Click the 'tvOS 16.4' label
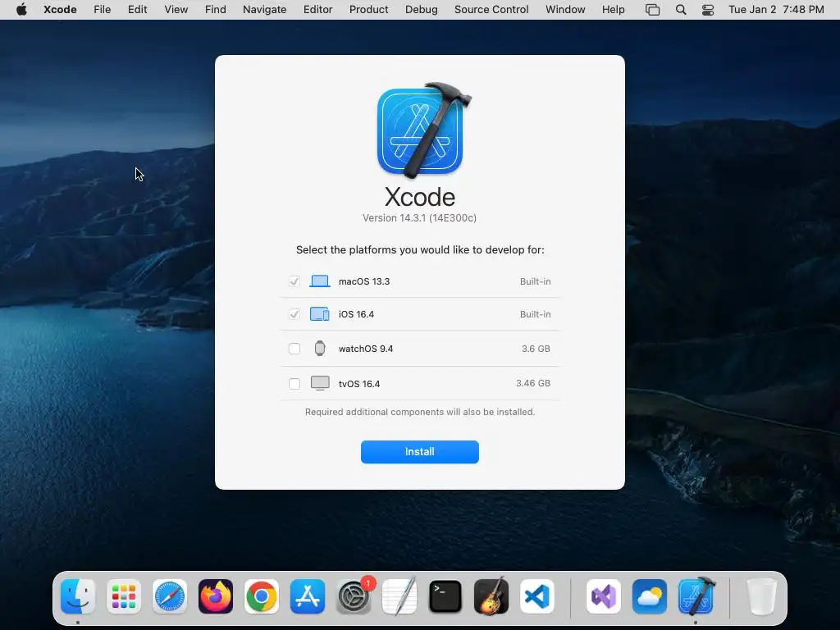Image resolution: width=840 pixels, height=630 pixels. click(359, 384)
